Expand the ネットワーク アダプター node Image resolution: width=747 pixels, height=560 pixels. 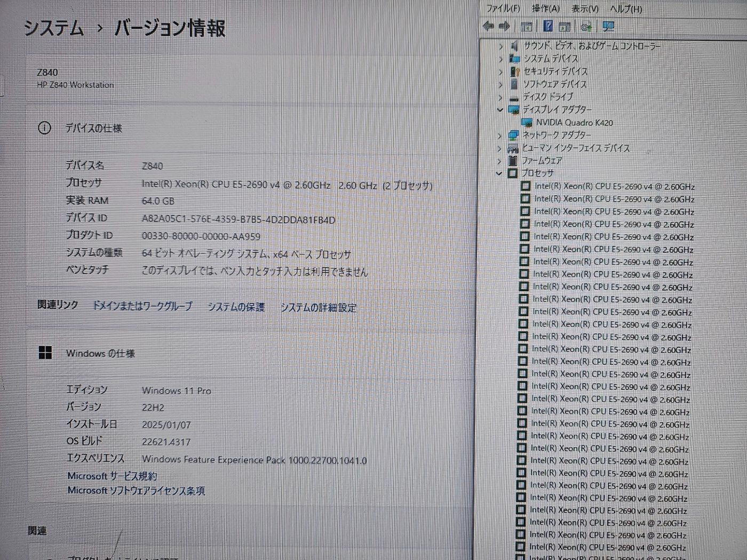coord(499,136)
